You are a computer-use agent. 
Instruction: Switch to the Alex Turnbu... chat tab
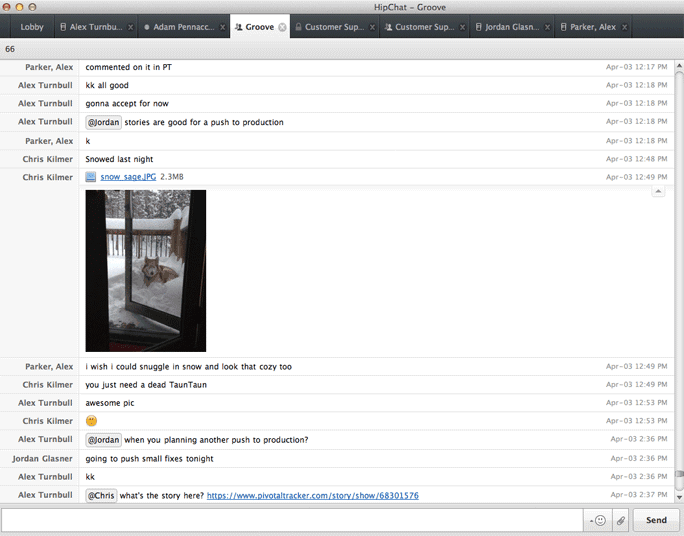[x=96, y=27]
